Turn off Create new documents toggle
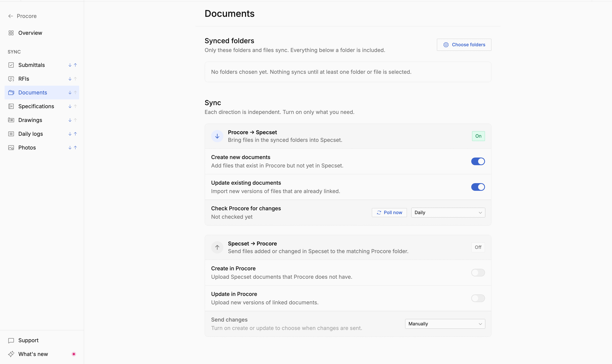 pyautogui.click(x=478, y=161)
